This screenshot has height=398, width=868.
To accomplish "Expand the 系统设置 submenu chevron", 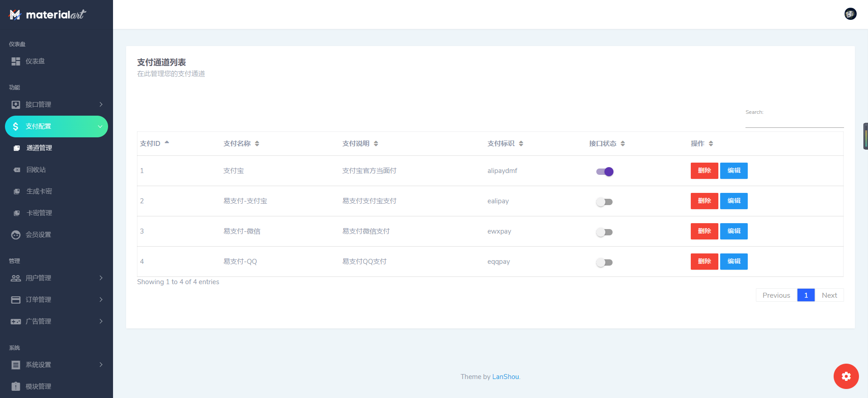I will pos(101,365).
